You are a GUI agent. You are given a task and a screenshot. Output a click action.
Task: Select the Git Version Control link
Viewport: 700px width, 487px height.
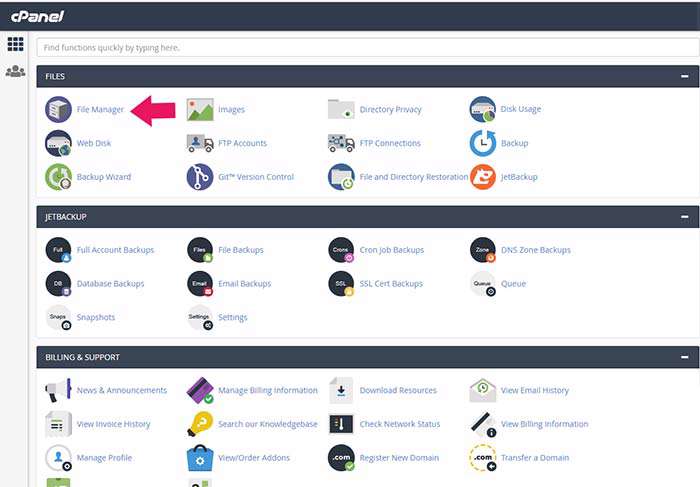pos(256,177)
